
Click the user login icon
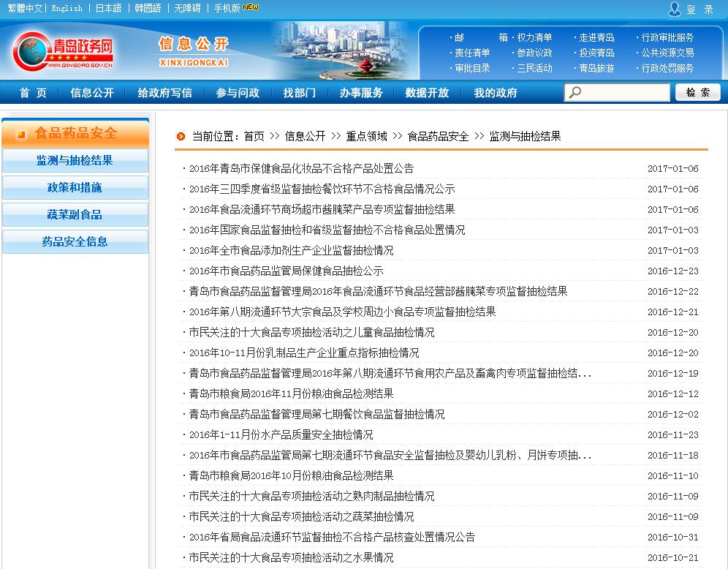[675, 9]
